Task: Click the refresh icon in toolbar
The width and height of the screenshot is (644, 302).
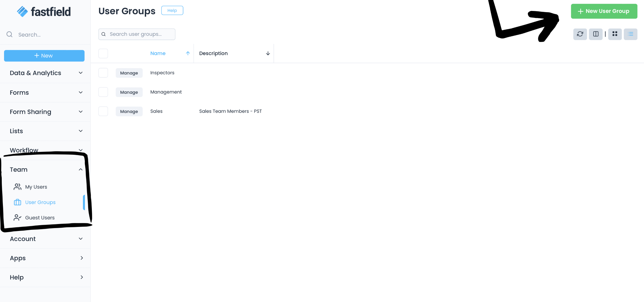Action: 580,34
